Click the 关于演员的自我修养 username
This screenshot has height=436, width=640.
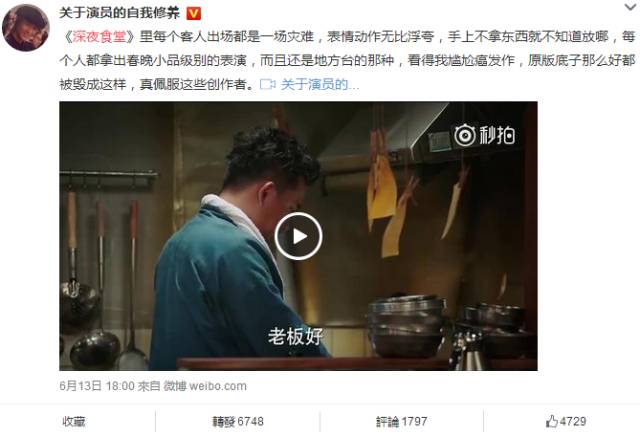tap(120, 13)
